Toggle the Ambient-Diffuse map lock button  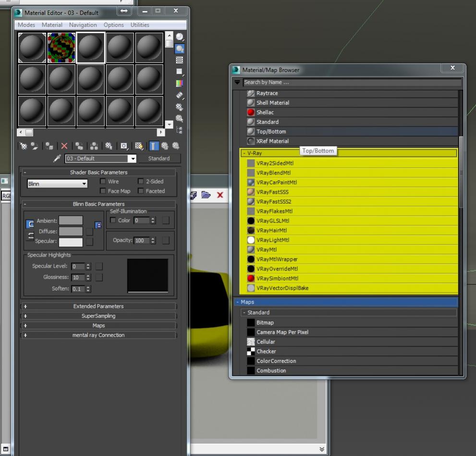[98, 225]
